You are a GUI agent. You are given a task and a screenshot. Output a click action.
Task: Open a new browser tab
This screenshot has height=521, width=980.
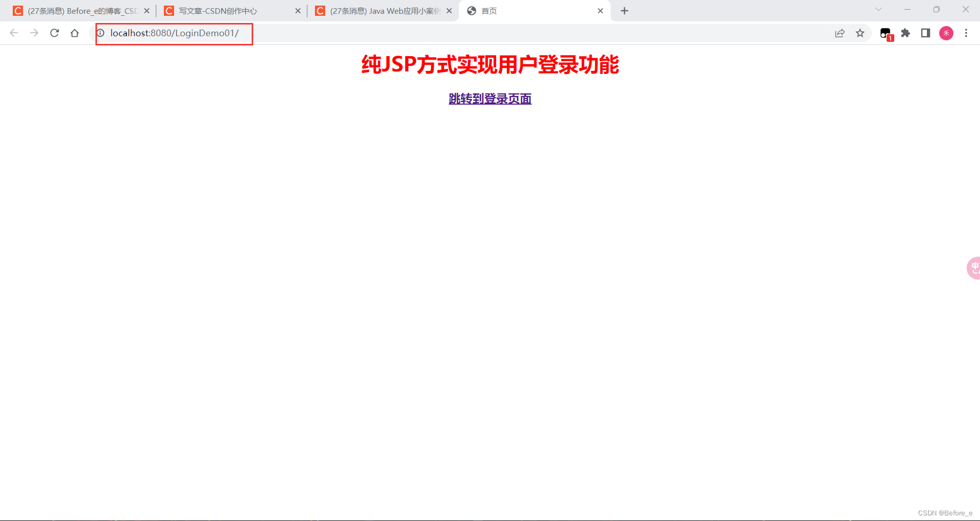[x=624, y=11]
